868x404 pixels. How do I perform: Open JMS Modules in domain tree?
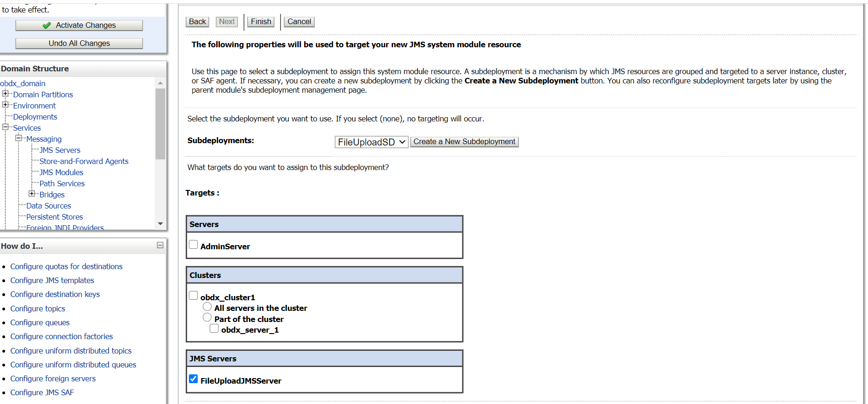coord(61,172)
